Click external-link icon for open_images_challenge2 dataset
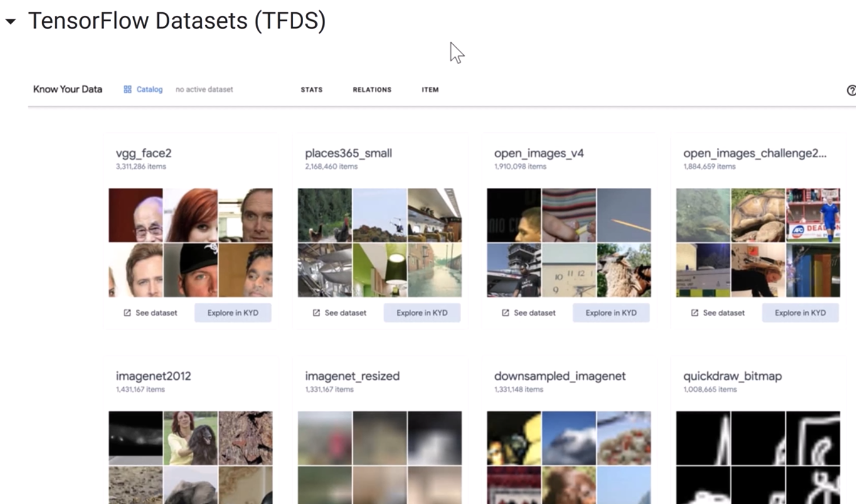 695,313
